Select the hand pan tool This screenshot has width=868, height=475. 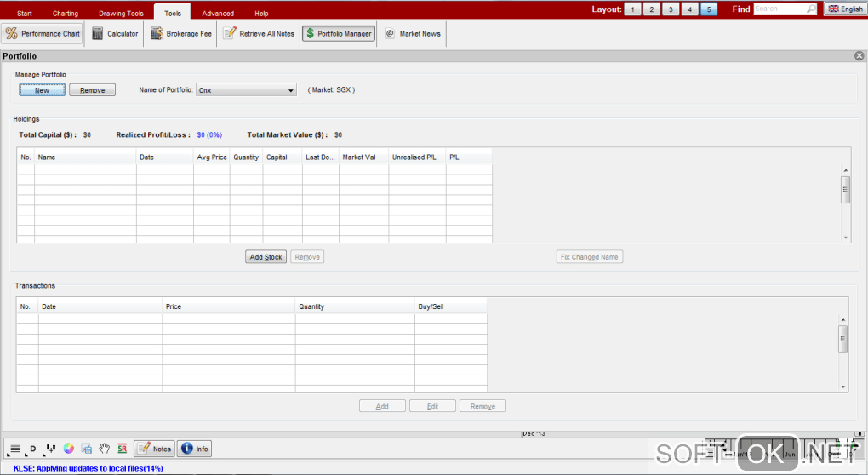pyautogui.click(x=104, y=449)
